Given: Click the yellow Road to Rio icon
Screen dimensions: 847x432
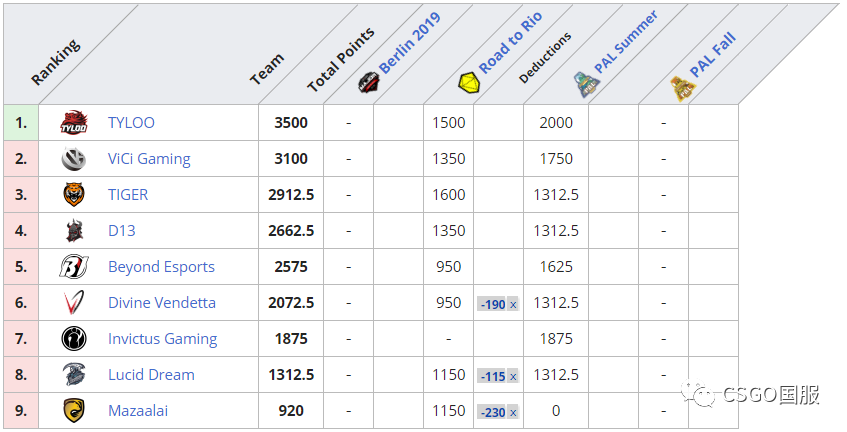Looking at the screenshot, I should (469, 84).
